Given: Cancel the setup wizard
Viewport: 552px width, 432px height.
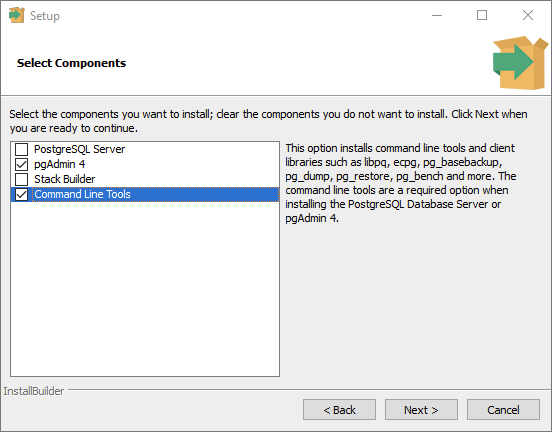Looking at the screenshot, I should point(503,410).
